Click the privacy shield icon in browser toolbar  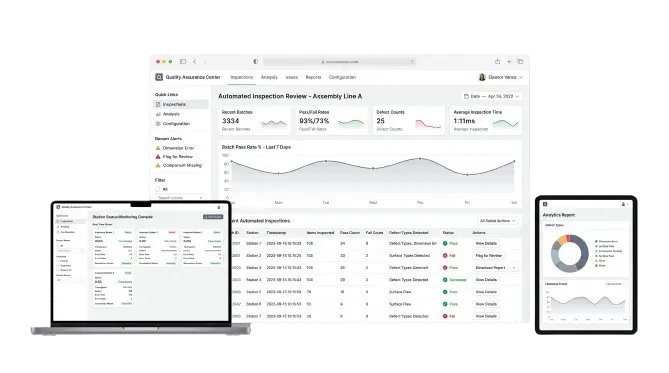256,61
